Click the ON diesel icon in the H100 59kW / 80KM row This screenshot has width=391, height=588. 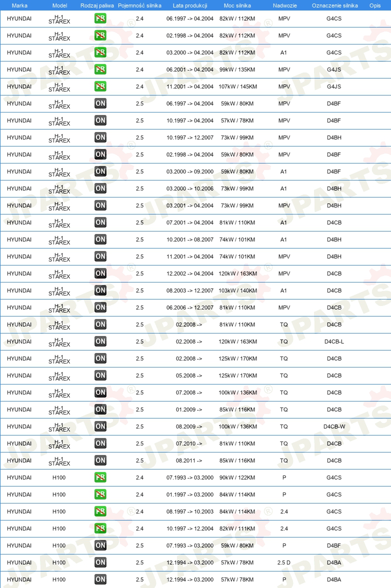click(100, 545)
